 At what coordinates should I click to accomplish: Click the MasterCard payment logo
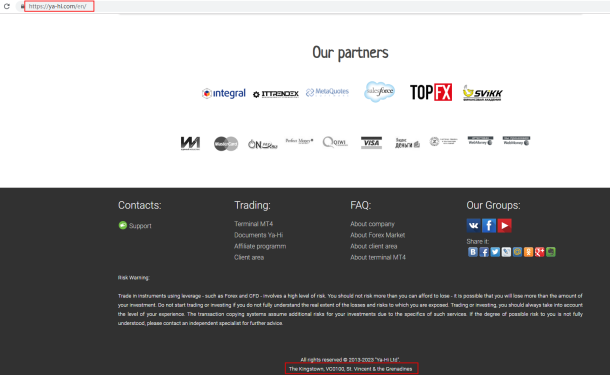coord(226,144)
